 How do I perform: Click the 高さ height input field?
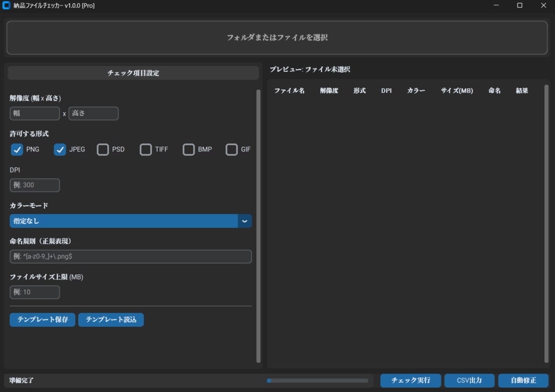tap(93, 113)
